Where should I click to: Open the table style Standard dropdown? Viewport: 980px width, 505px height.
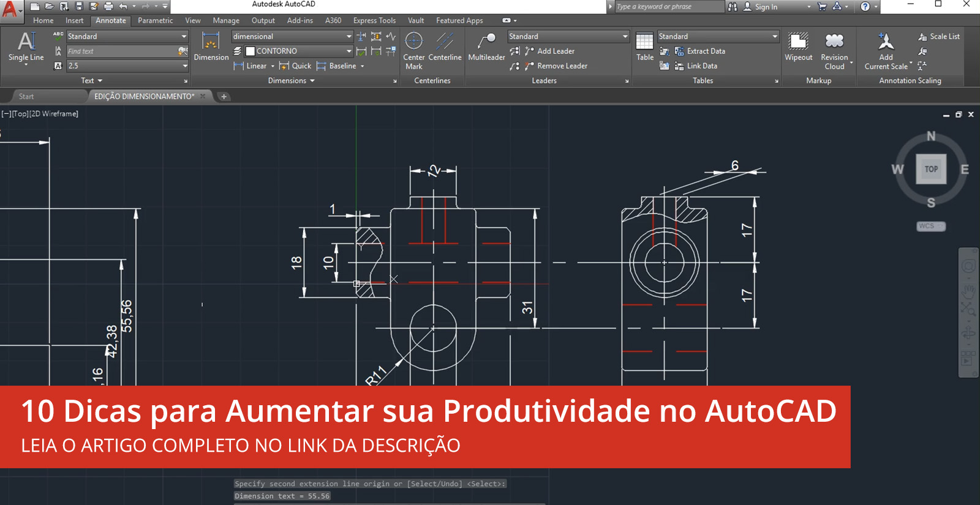coord(718,37)
